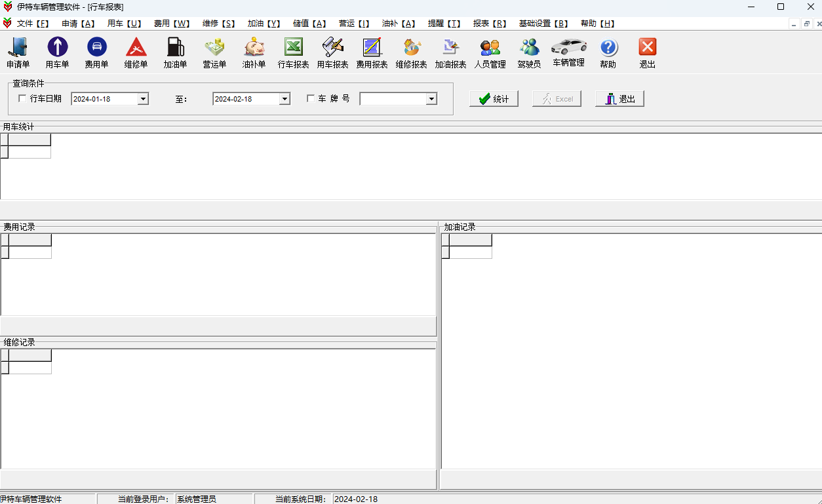Open the 营运【I】 menu
The width and height of the screenshot is (822, 504).
click(x=354, y=24)
